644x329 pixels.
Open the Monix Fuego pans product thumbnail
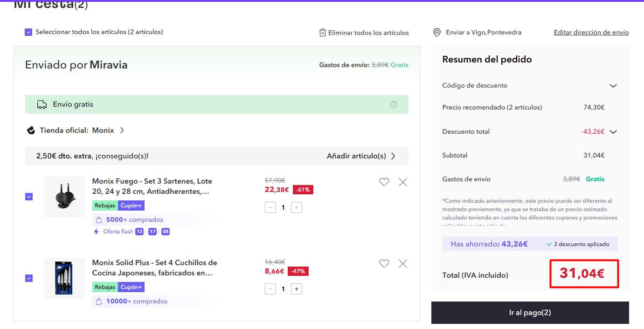coord(64,197)
